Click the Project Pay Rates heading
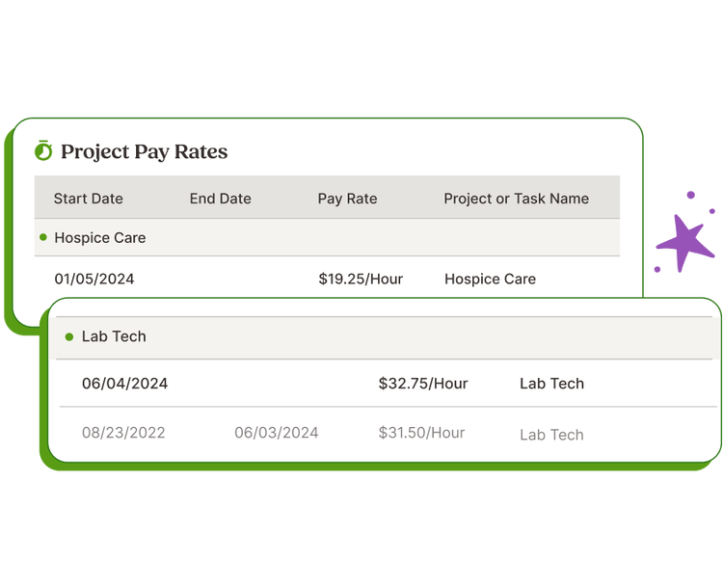This screenshot has width=723, height=588. pyautogui.click(x=144, y=151)
